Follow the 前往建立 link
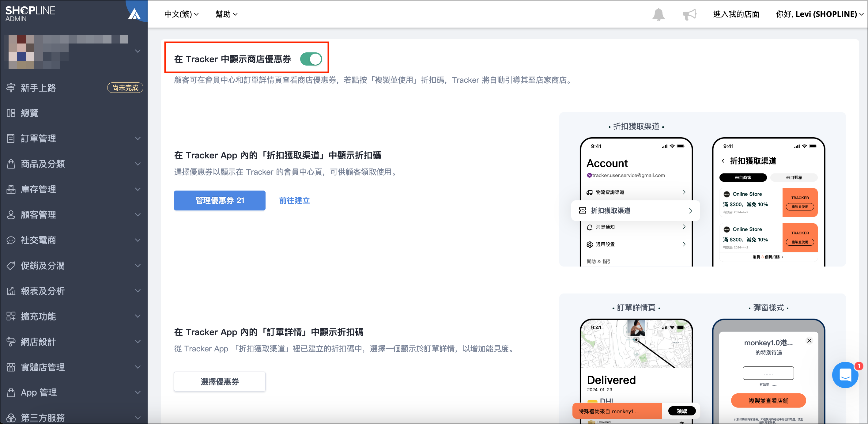 (294, 200)
